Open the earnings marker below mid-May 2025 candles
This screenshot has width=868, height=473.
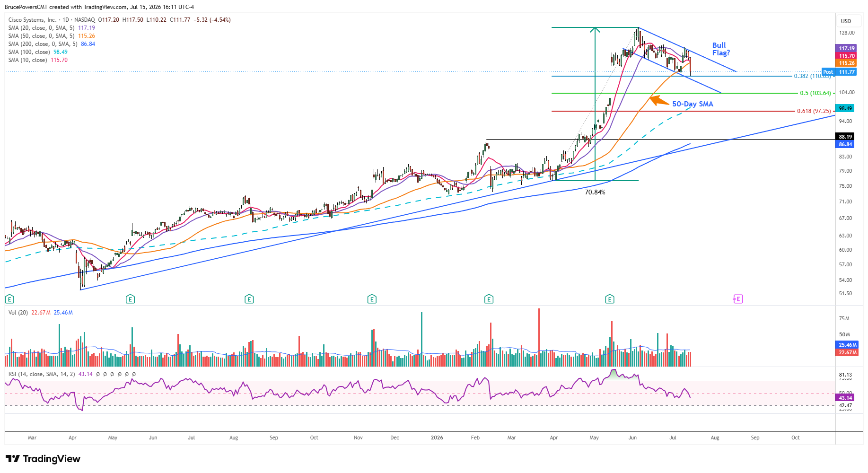click(131, 299)
